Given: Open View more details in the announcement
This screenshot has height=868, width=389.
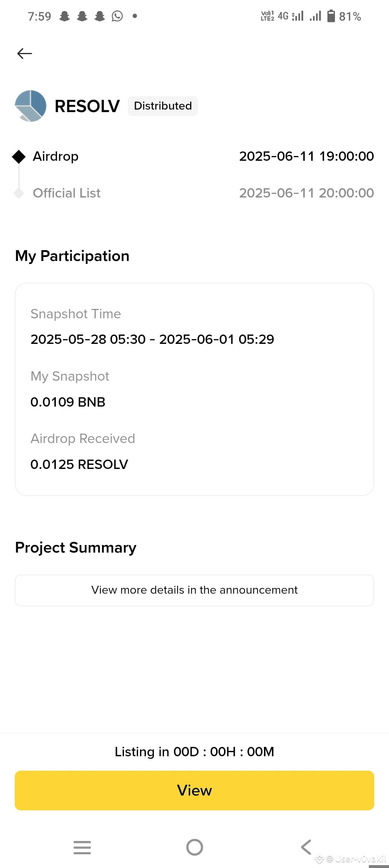Looking at the screenshot, I should (x=194, y=590).
